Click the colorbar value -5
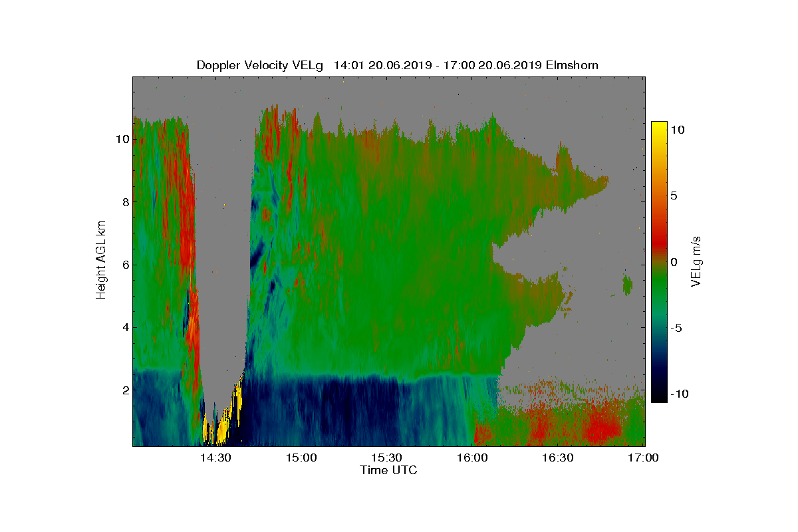The width and height of the screenshot is (798, 532). pos(676,328)
